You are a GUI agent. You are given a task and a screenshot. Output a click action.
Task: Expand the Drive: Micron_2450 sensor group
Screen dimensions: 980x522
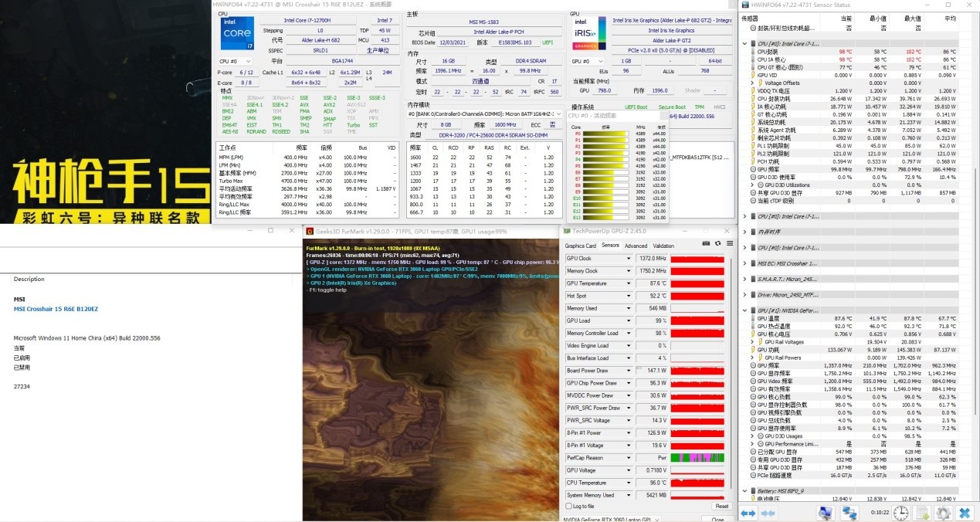tap(745, 294)
